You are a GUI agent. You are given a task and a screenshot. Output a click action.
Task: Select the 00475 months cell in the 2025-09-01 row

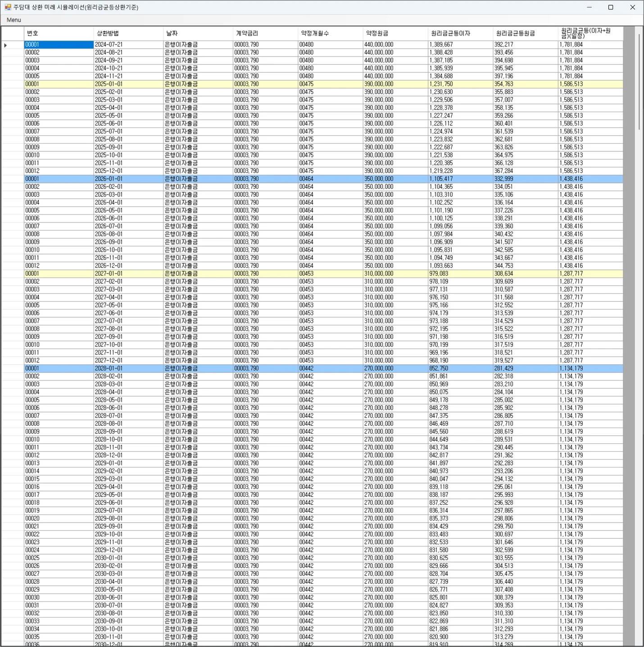[x=331, y=147]
